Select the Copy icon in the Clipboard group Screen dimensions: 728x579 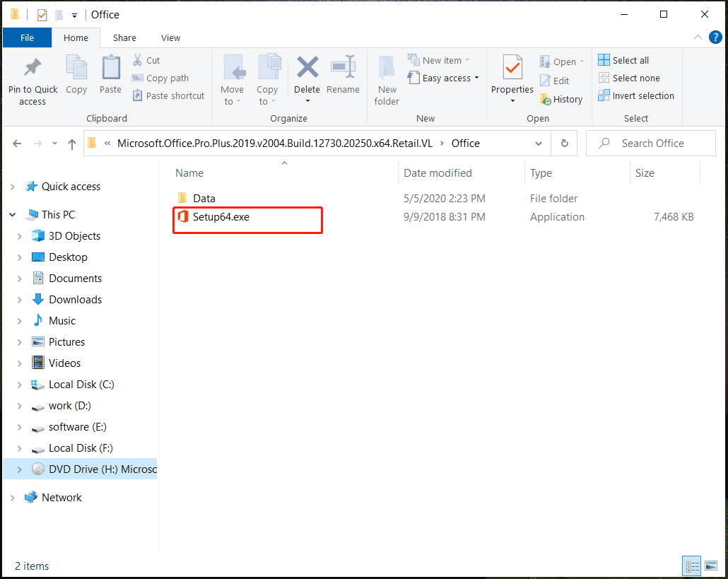pyautogui.click(x=76, y=78)
